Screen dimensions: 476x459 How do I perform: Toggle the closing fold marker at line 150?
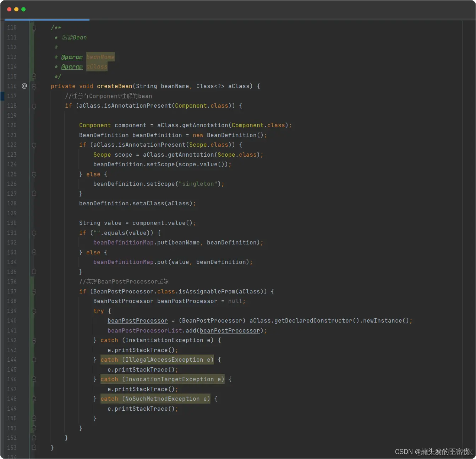[34, 418]
